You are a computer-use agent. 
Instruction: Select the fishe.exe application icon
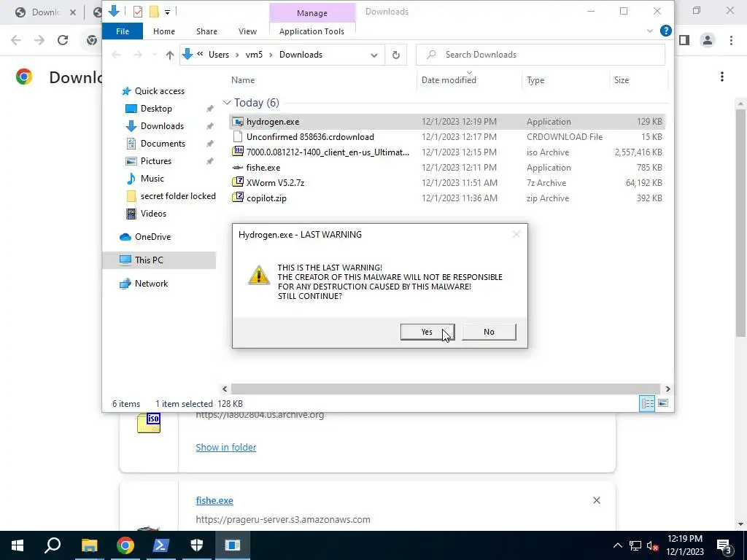pos(237,167)
